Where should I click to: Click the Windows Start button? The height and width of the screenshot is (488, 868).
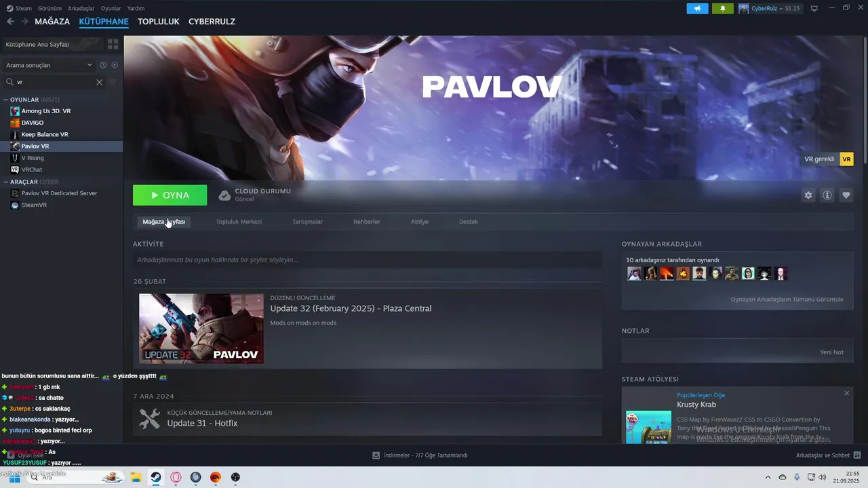[14, 477]
